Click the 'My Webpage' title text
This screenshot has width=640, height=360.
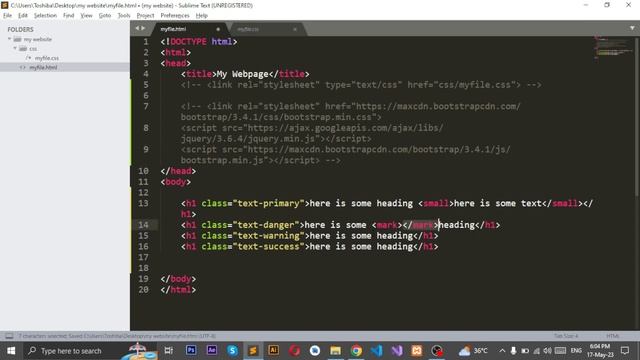pos(242,74)
